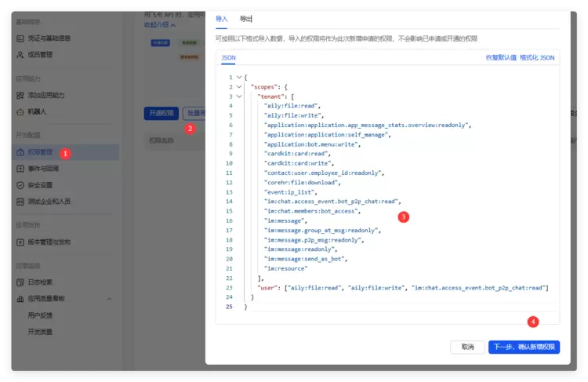Select the 导入 tab
The height and width of the screenshot is (382, 588).
222,19
